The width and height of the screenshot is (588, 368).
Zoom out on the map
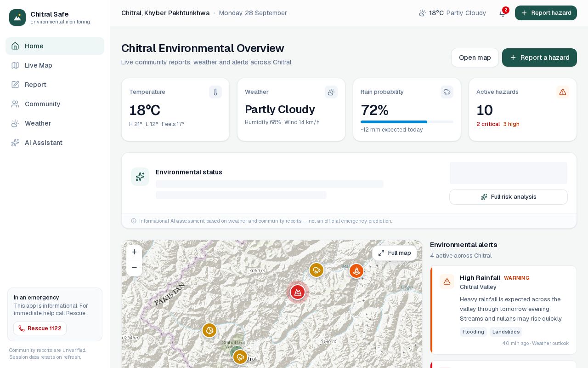pos(134,268)
